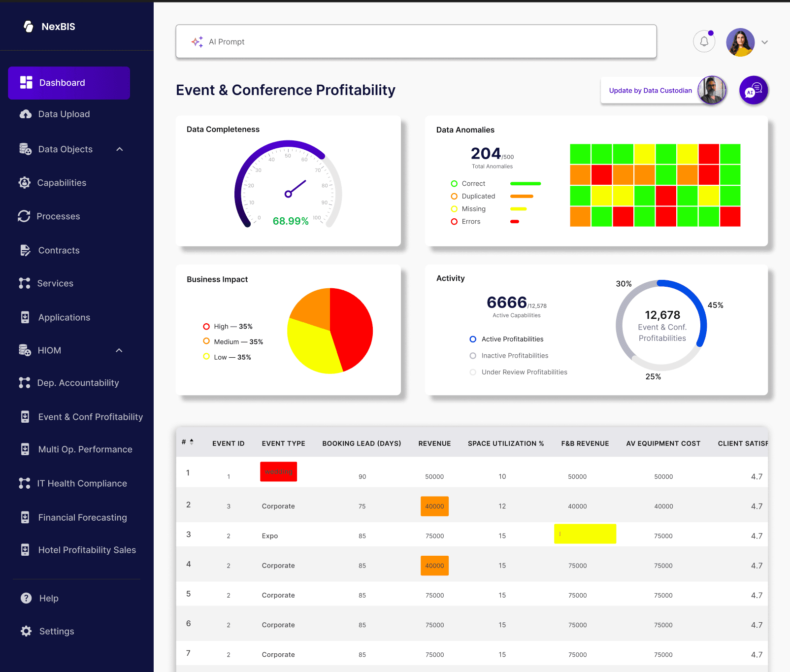Viewport: 790px width, 672px height.
Task: Click the IT Health Compliance link
Action: point(82,483)
